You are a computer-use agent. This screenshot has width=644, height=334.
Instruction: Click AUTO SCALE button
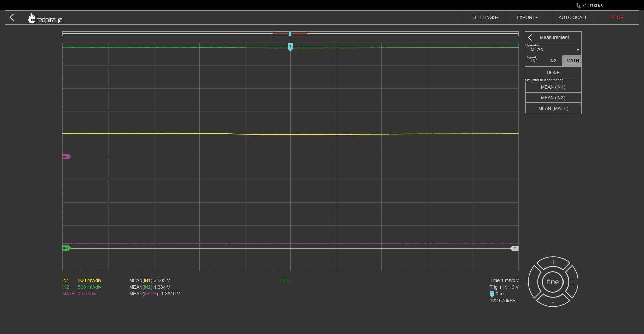coord(573,17)
